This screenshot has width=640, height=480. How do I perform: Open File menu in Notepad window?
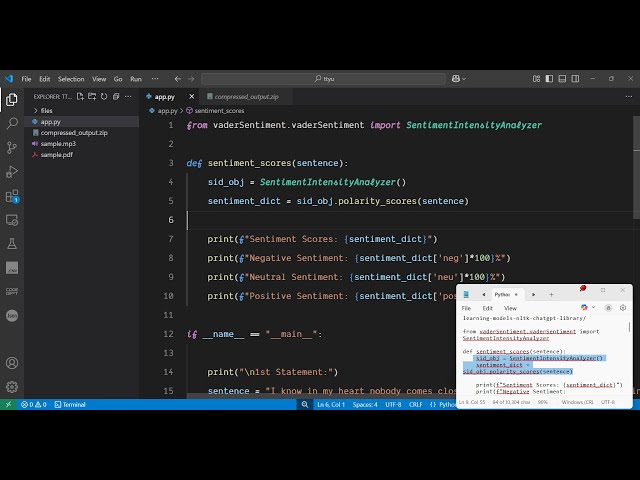(466, 308)
